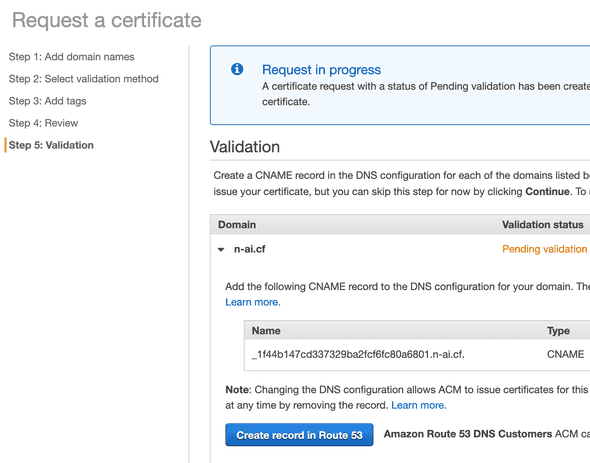The width and height of the screenshot is (590, 463).
Task: Select Step 5: Validation in sidebar
Action: click(x=51, y=145)
